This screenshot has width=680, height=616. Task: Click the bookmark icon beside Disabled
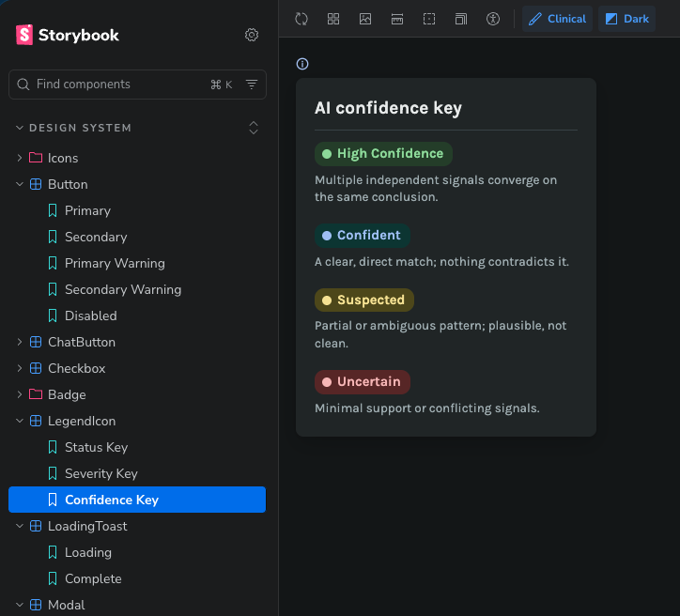coord(53,316)
